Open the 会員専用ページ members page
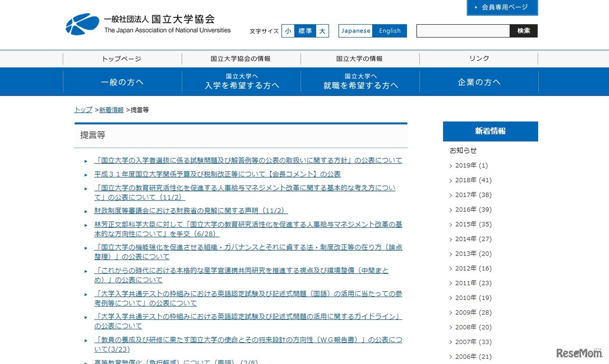This screenshot has width=609, height=364. (x=502, y=7)
